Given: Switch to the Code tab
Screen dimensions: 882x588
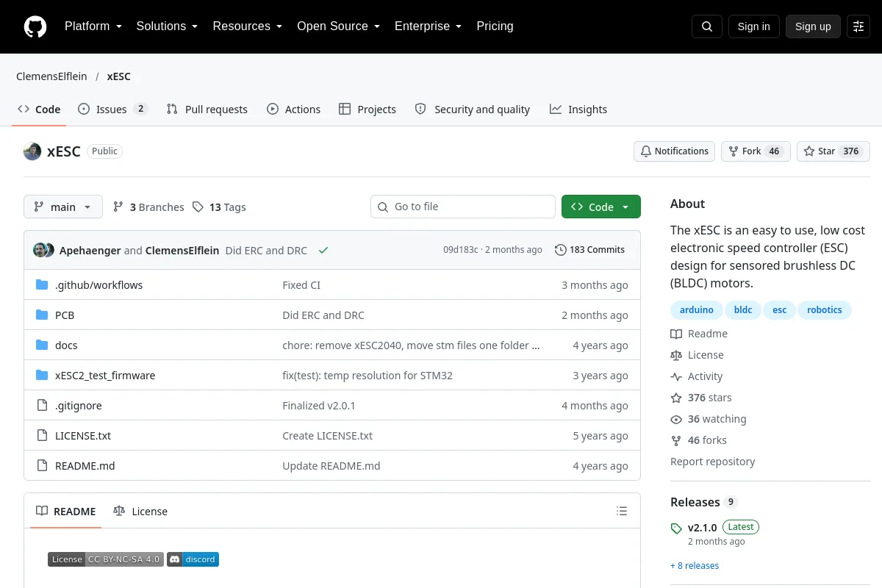Looking at the screenshot, I should pyautogui.click(x=40, y=110).
